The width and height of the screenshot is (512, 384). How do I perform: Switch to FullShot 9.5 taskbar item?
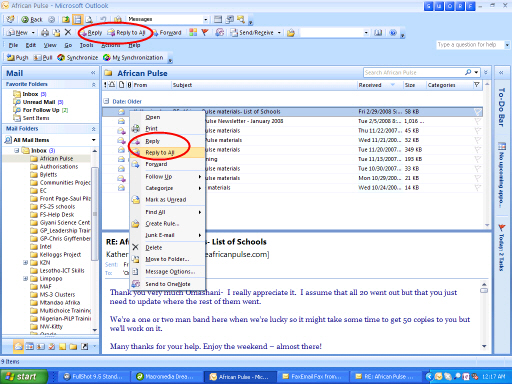[94, 377]
